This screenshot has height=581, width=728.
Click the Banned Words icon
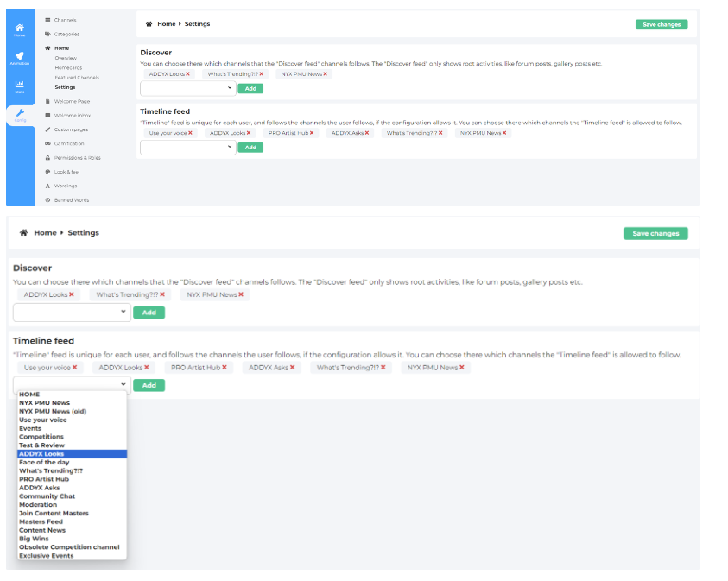tap(47, 200)
